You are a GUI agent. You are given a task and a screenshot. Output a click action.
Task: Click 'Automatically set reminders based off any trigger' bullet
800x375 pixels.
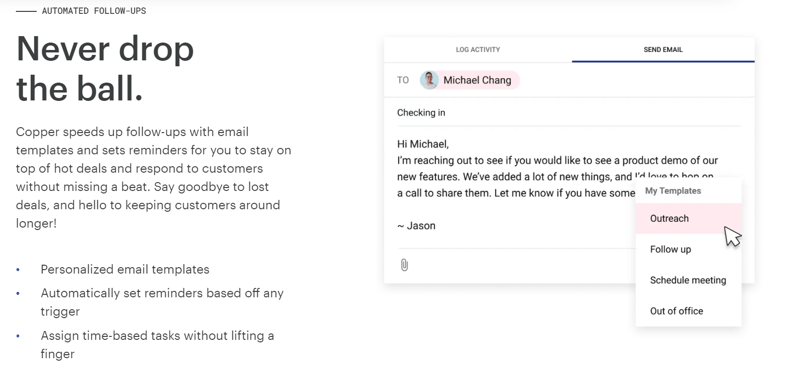(162, 302)
